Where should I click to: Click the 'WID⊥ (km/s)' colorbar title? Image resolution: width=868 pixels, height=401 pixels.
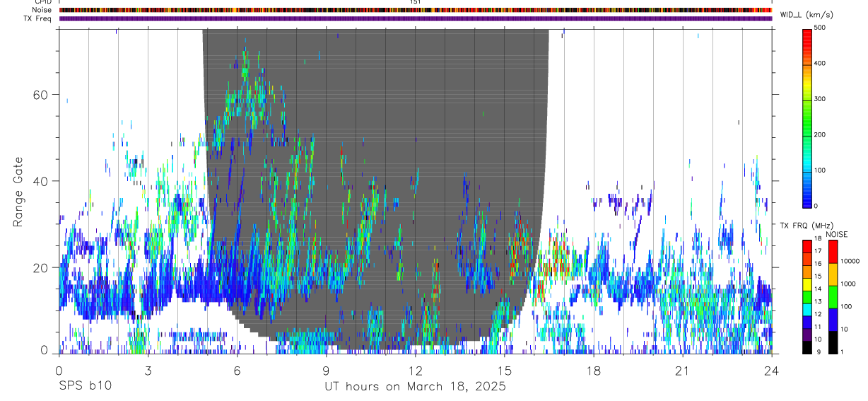click(x=805, y=15)
